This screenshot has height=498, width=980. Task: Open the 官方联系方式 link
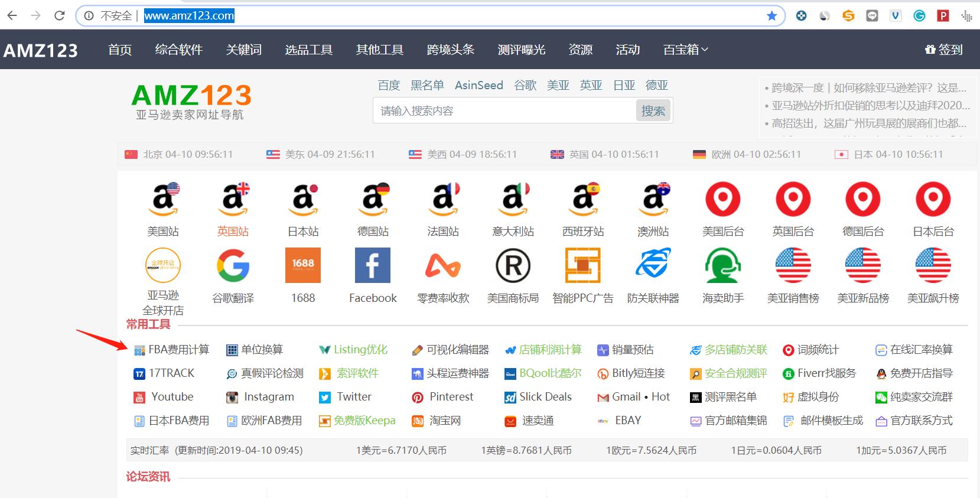pyautogui.click(x=914, y=421)
